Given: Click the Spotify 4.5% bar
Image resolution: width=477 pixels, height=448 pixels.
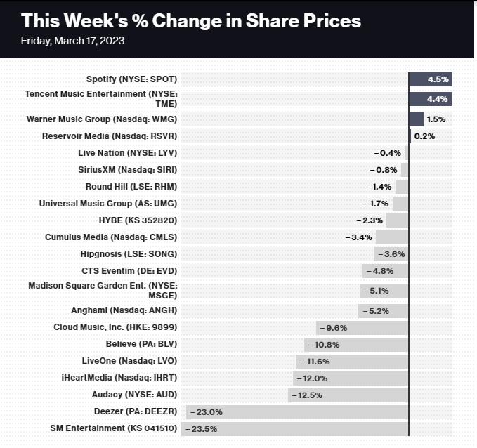Looking at the screenshot, I should [x=430, y=79].
